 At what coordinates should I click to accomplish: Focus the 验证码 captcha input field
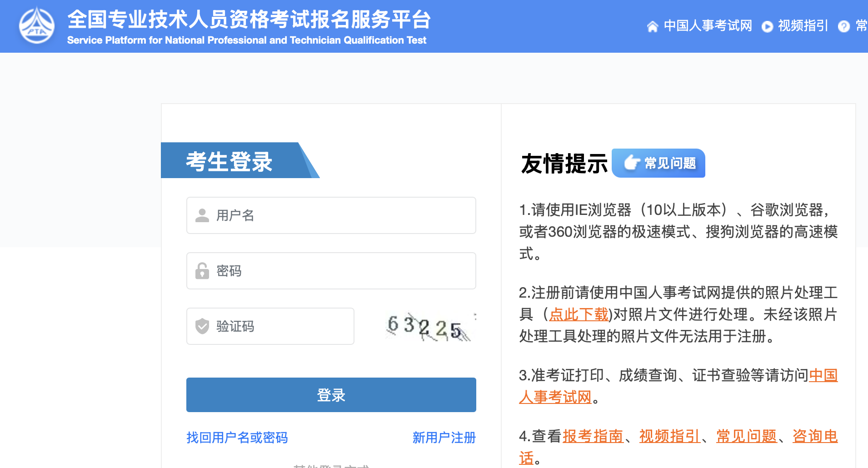pyautogui.click(x=282, y=326)
